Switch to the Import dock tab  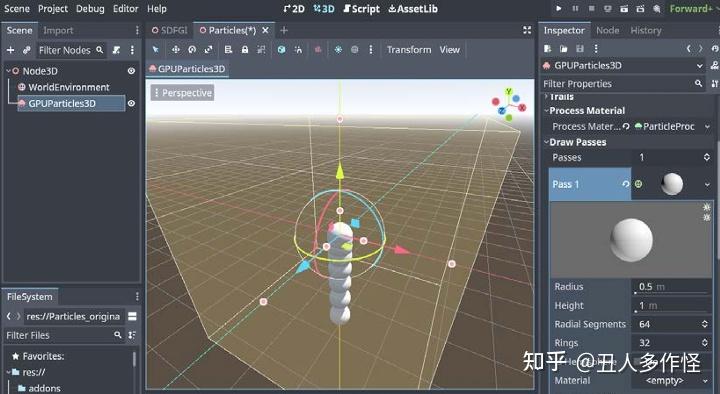click(x=58, y=30)
